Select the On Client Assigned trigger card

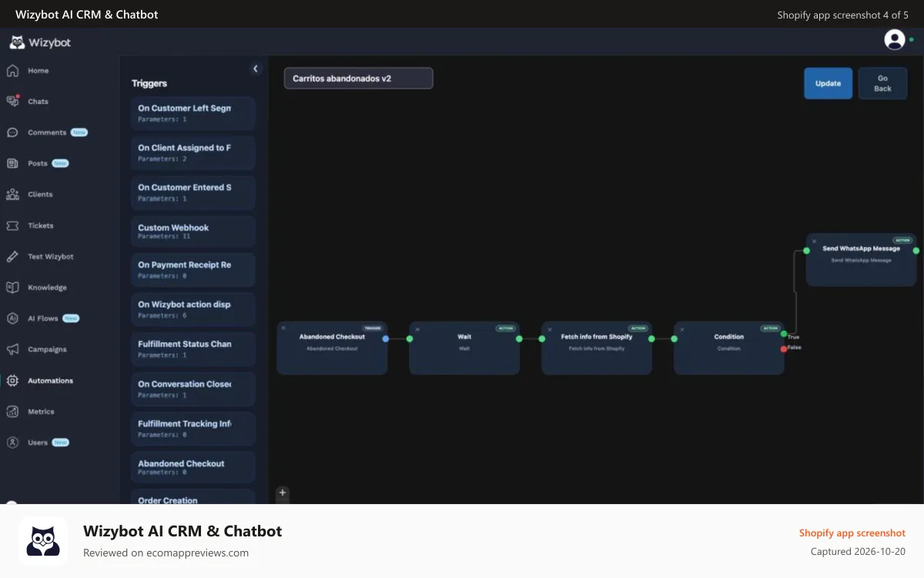click(192, 153)
